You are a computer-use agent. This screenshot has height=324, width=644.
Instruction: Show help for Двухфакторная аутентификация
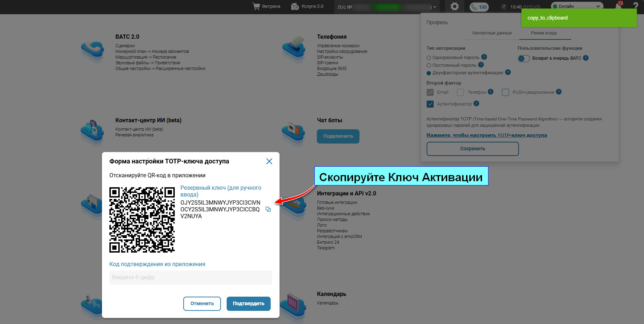[x=508, y=72]
